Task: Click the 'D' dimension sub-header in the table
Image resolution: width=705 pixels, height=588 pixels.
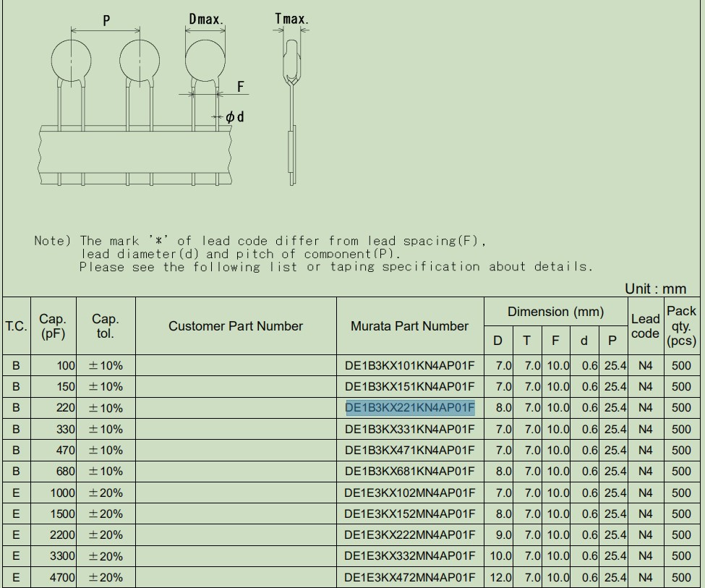Action: pyautogui.click(x=497, y=341)
